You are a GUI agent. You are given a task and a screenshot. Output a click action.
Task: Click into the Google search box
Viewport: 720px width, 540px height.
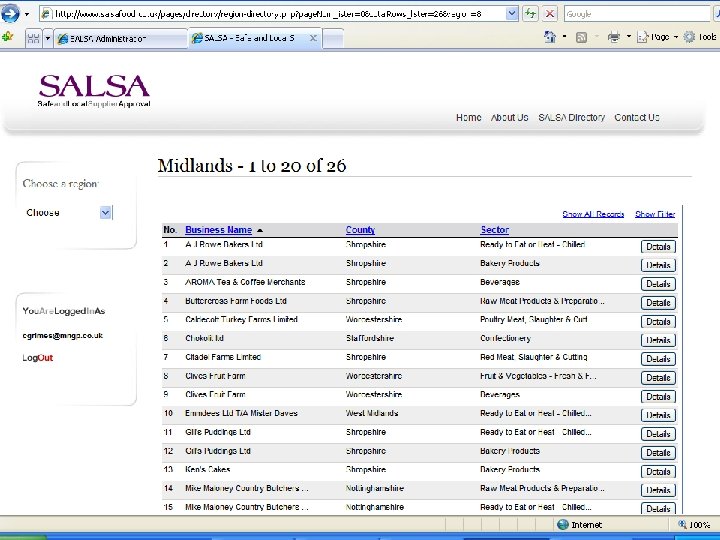[x=637, y=14]
